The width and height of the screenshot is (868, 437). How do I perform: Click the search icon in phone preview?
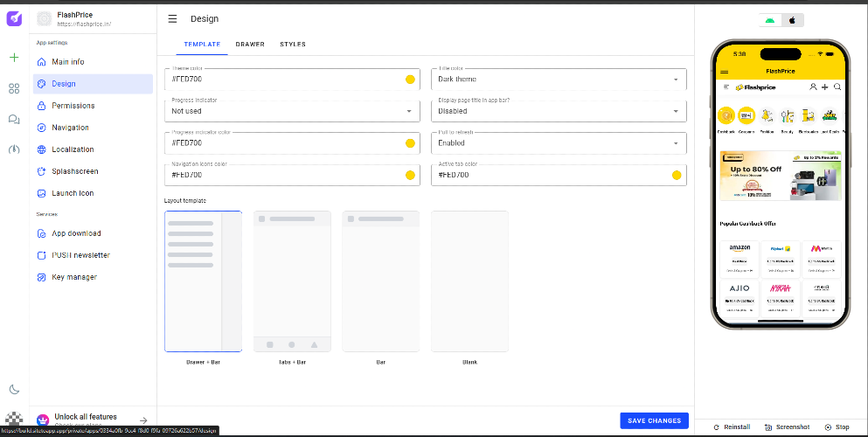point(837,87)
